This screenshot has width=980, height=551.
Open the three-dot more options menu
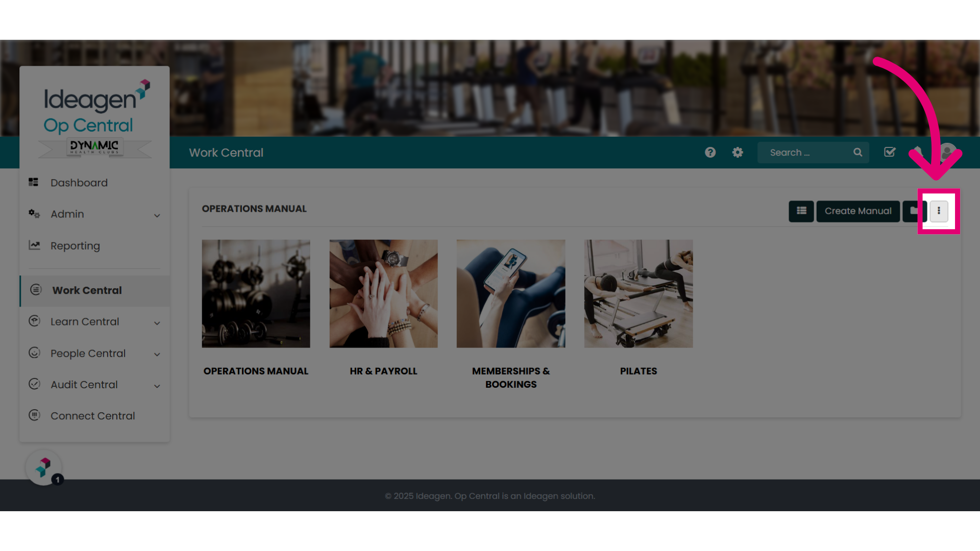point(939,211)
